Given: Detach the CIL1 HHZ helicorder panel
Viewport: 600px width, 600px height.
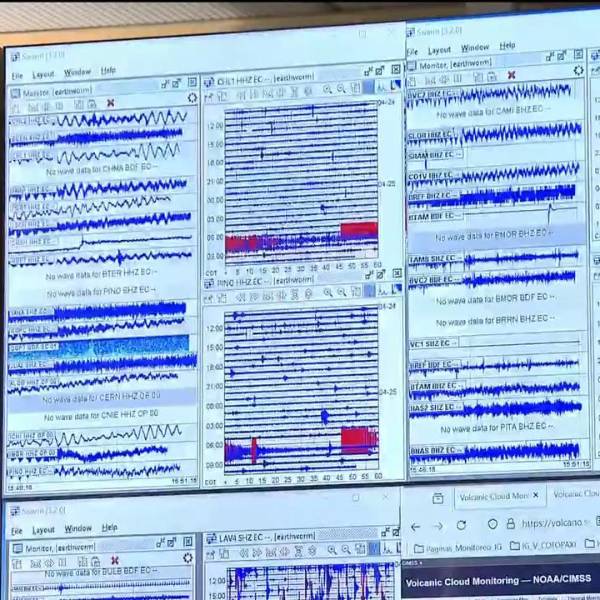Looking at the screenshot, I should (x=368, y=72).
